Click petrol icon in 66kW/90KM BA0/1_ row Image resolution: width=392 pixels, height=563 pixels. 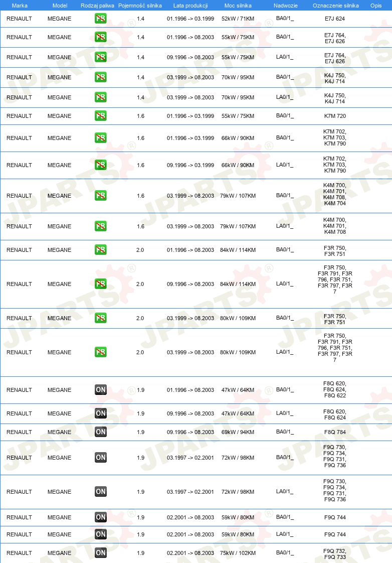[x=100, y=138]
